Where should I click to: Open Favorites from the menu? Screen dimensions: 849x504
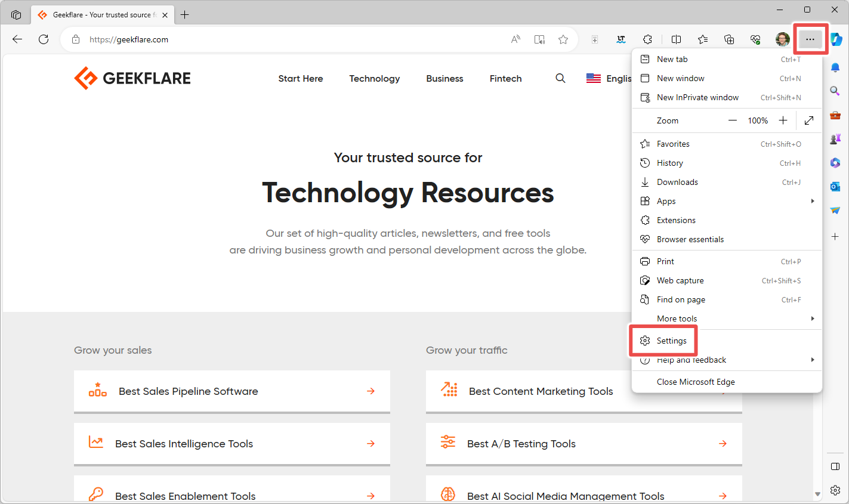tap(727, 144)
